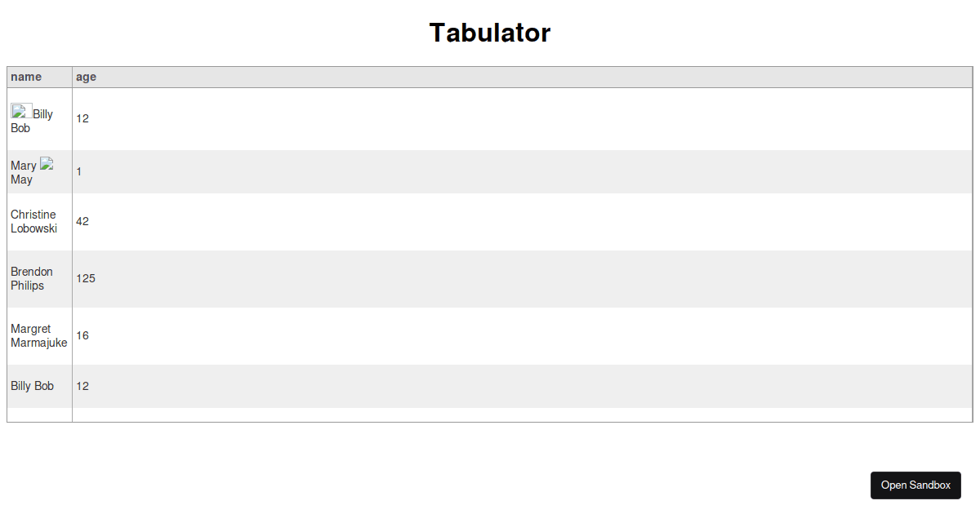Image resolution: width=980 pixels, height=514 pixels.
Task: Click the column divider between name and age headers
Action: coord(72,77)
